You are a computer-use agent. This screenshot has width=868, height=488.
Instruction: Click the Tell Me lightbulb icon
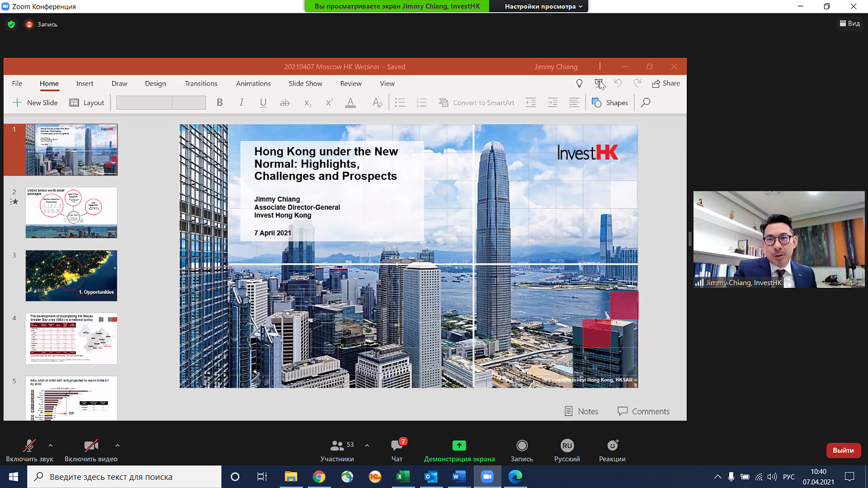tap(579, 84)
